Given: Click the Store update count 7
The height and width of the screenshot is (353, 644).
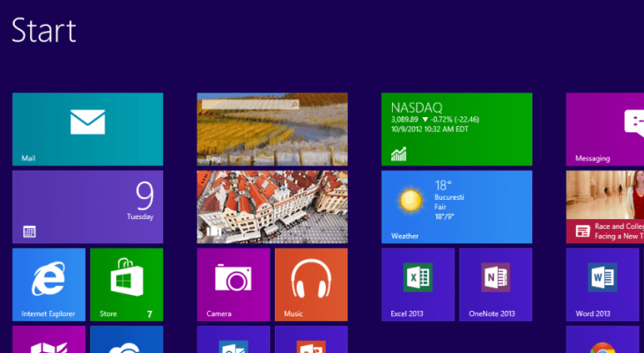Looking at the screenshot, I should click(x=150, y=314).
